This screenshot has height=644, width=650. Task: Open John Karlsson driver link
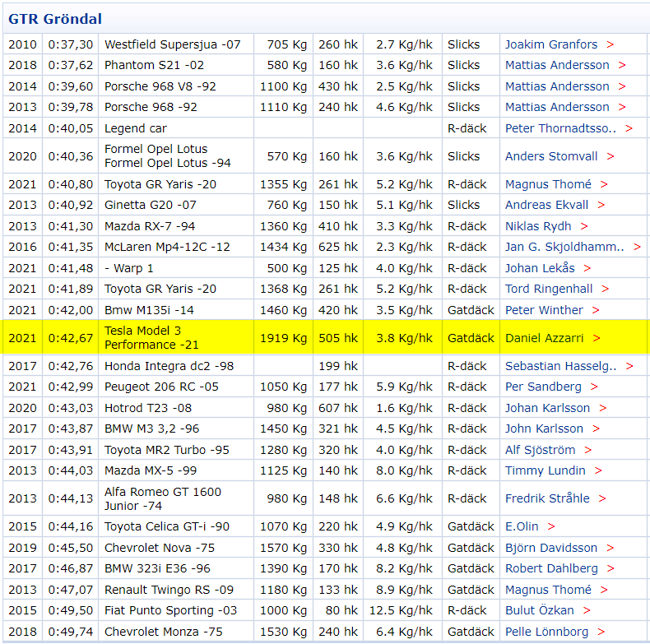click(544, 429)
